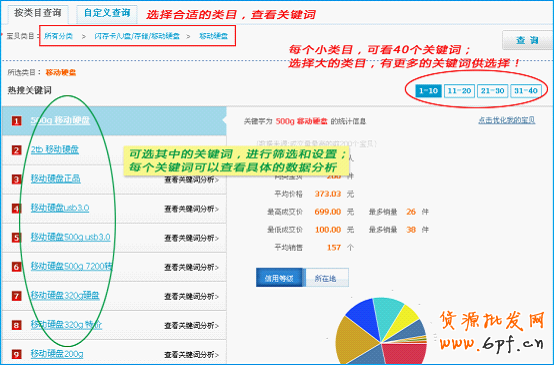The width and height of the screenshot is (554, 365).
Task: Select keyword page 1-10
Action: 428,91
